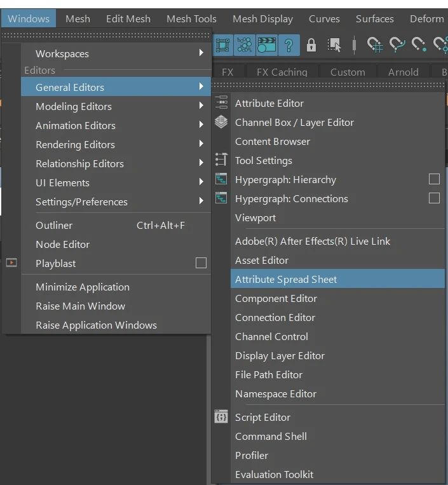448x485 pixels.
Task: Expand the UI Elements submenu arrow
Action: pyautogui.click(x=201, y=182)
